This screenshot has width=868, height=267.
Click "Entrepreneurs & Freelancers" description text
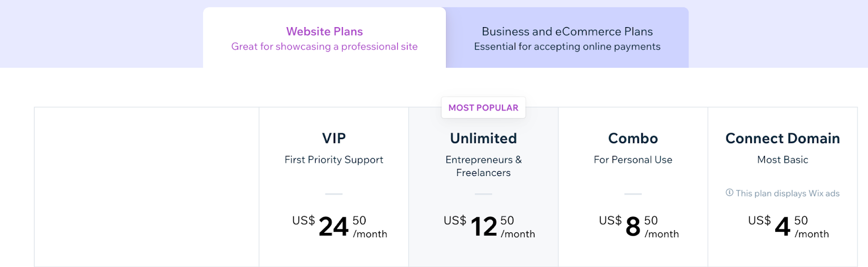click(483, 166)
